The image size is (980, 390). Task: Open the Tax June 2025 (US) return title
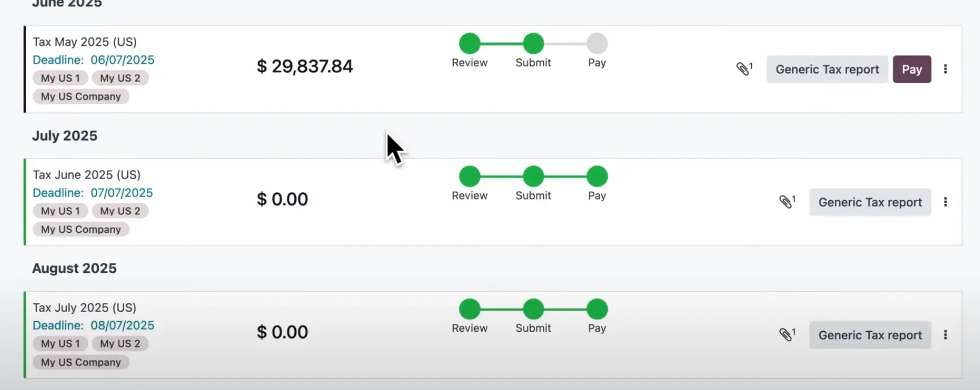click(86, 175)
